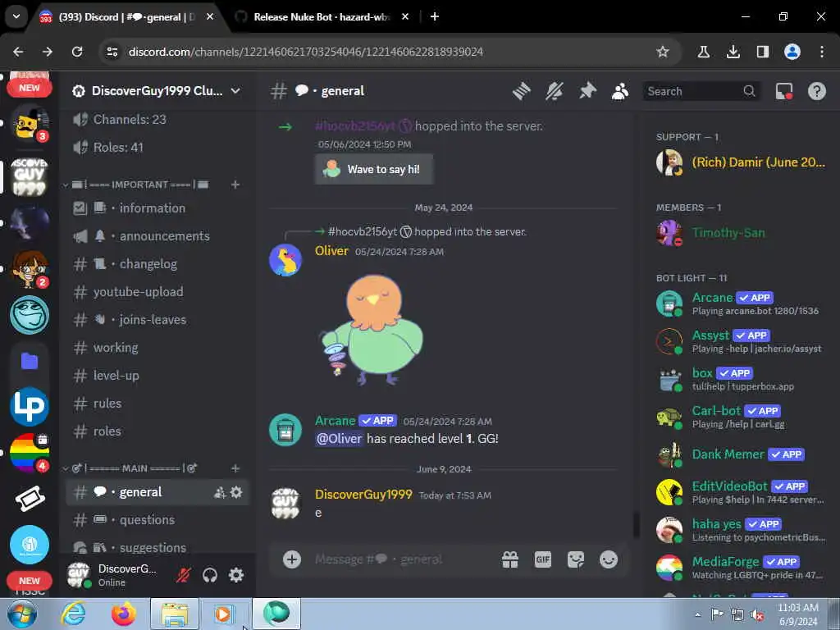Click Oliver's username in chat
The width and height of the screenshot is (840, 630).
coord(331,251)
